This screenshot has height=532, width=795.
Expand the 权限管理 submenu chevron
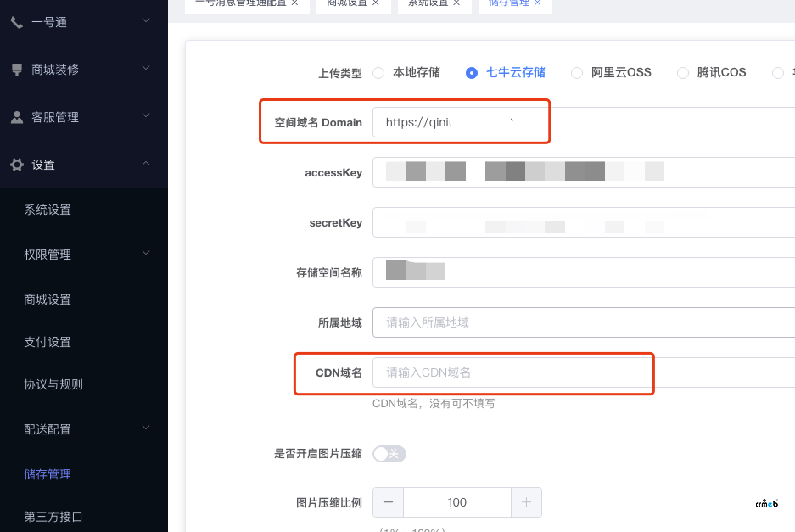tap(146, 253)
